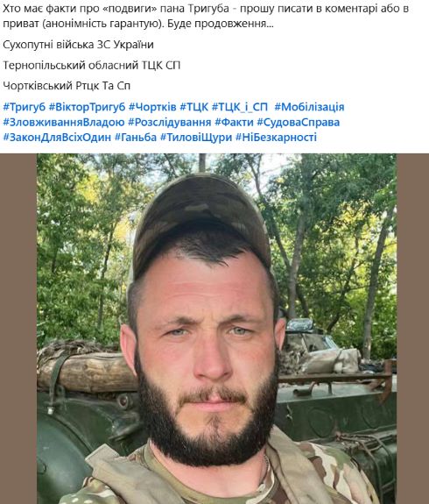The height and width of the screenshot is (504, 429).
Task: Open the attached selfie photo
Action: coord(216,329)
